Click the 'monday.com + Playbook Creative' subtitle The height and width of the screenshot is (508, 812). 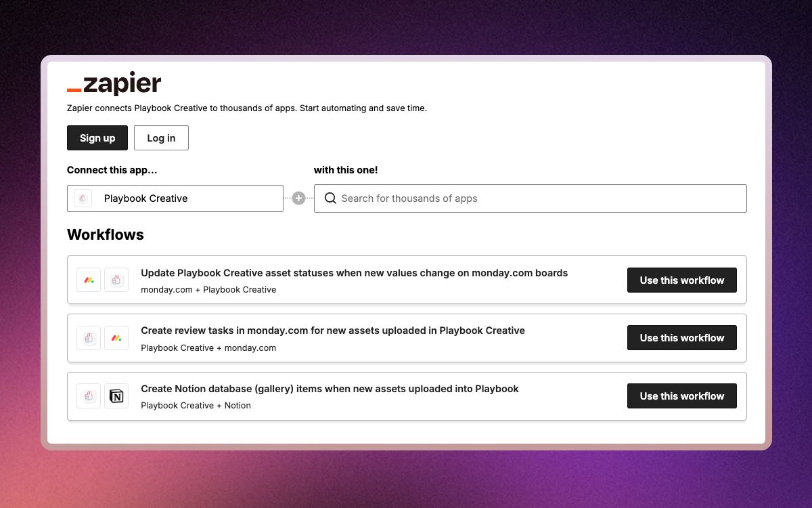click(x=208, y=289)
